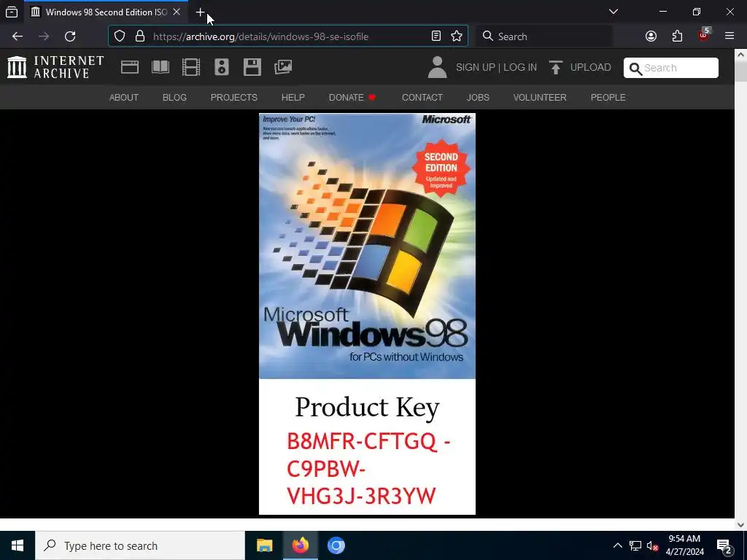747x560 pixels.
Task: Open Firefox View recent browsing icon
Action: [12, 12]
